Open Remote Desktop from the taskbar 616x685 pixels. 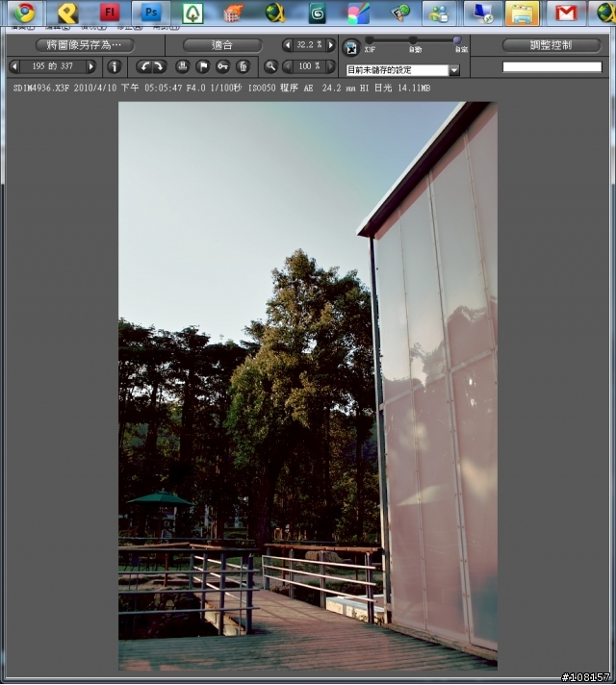pyautogui.click(x=482, y=13)
